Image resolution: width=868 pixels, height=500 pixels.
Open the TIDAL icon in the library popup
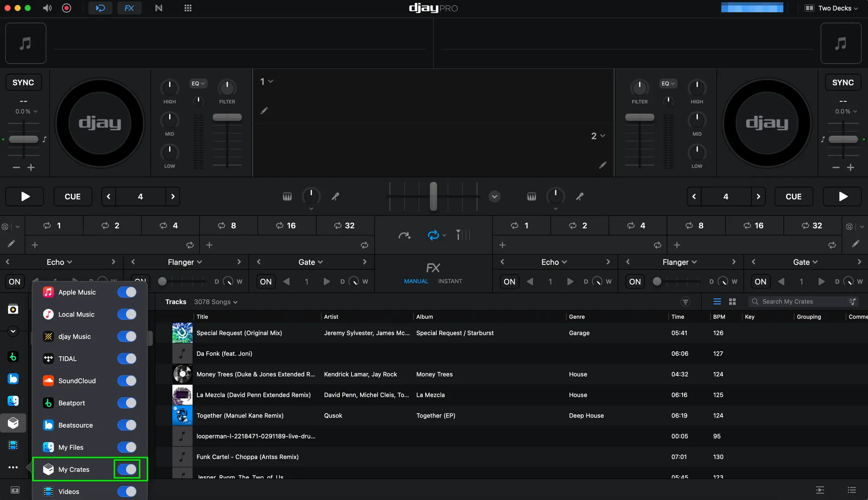click(x=48, y=359)
